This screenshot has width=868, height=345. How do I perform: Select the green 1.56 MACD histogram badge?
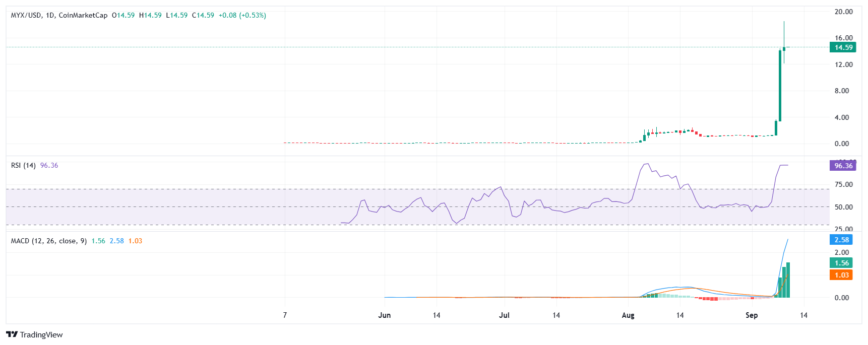(841, 263)
